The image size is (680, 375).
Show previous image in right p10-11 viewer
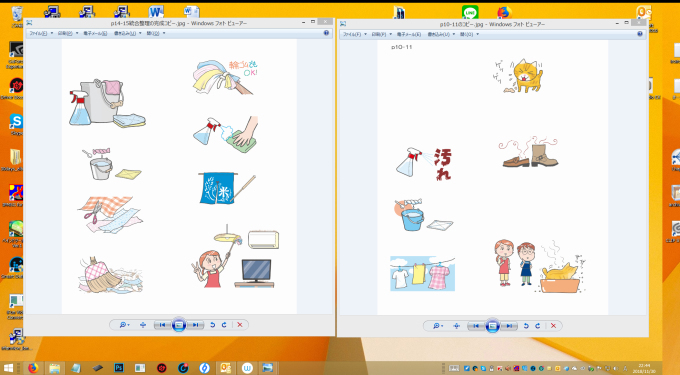(476, 326)
